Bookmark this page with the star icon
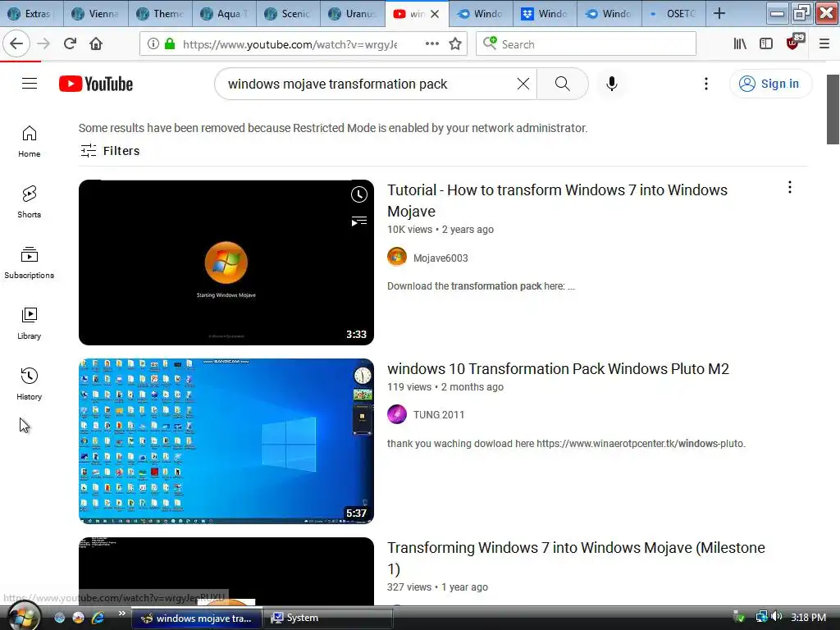 coord(455,44)
